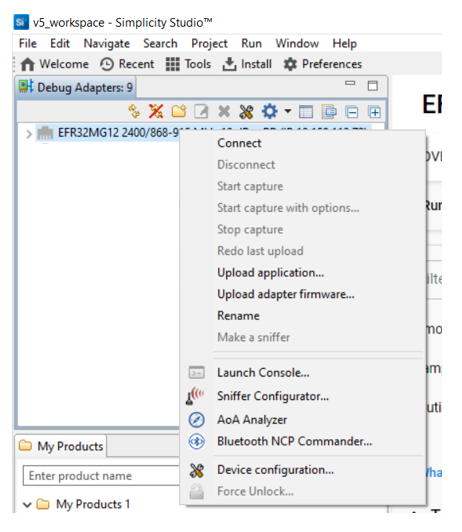Select the Debug Adapters tab
The width and height of the screenshot is (462, 532).
(76, 88)
